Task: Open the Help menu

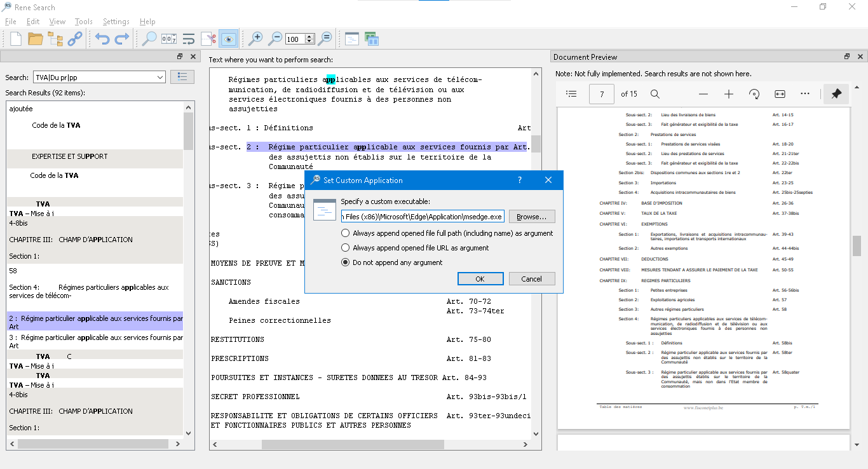Action: point(147,22)
